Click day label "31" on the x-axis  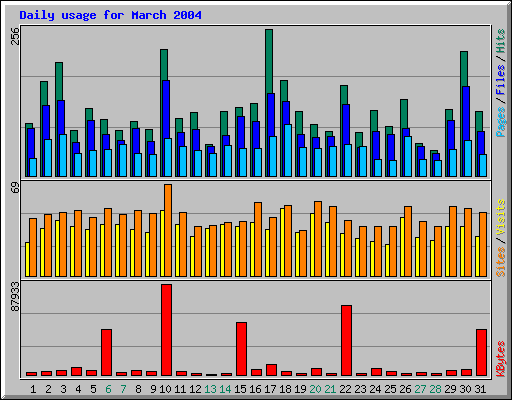pos(480,389)
